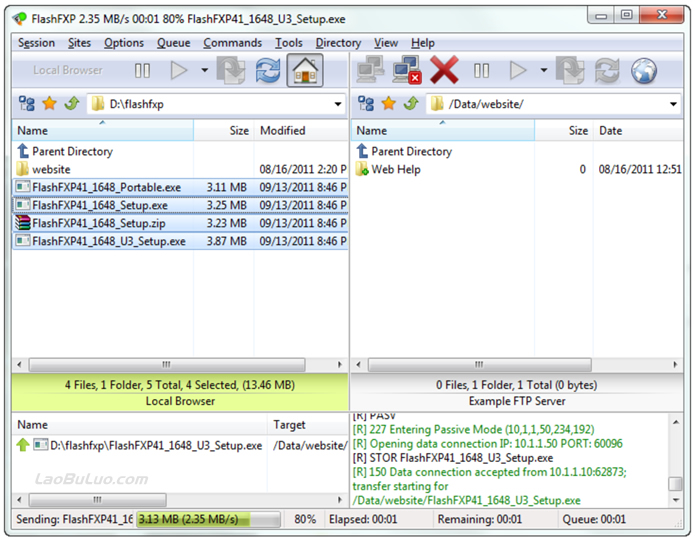
Task: Click the remote pane horizontal scrollbar
Action: click(480, 364)
